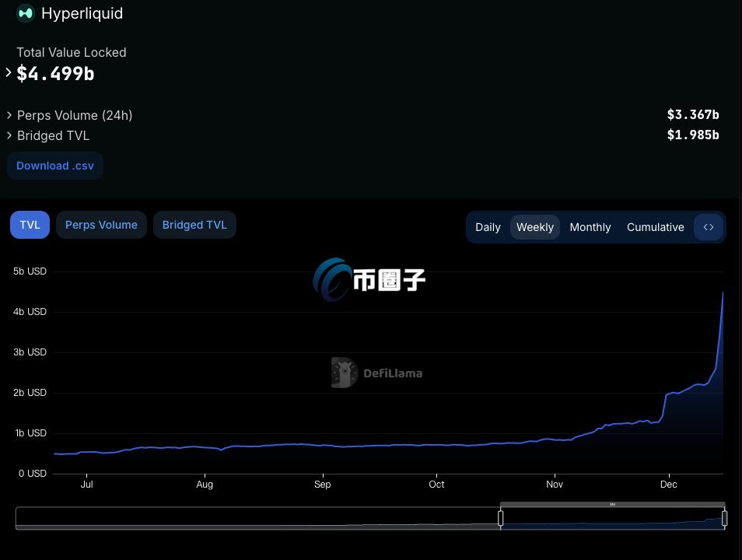Switch chart grouping to Monthly
742x560 pixels.
click(x=590, y=227)
